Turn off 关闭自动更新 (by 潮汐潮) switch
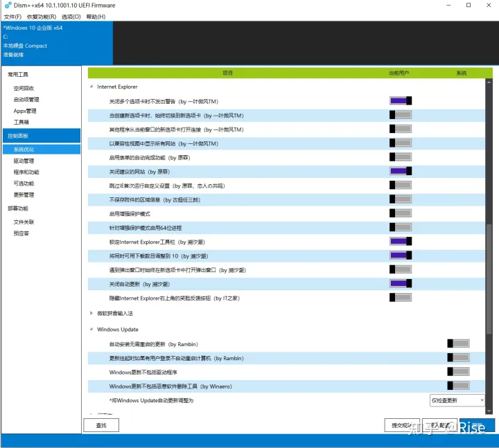The width and height of the screenshot is (499, 448). pyautogui.click(x=401, y=283)
